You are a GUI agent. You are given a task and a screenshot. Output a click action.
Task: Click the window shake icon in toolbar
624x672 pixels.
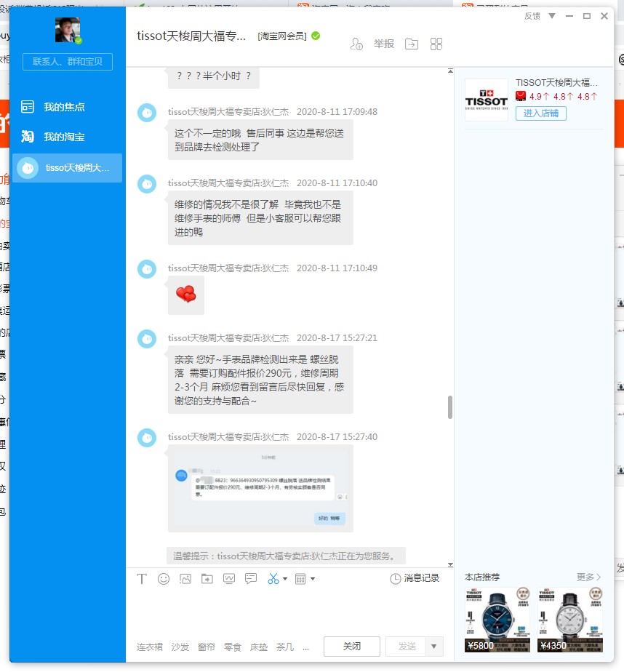[x=229, y=579]
